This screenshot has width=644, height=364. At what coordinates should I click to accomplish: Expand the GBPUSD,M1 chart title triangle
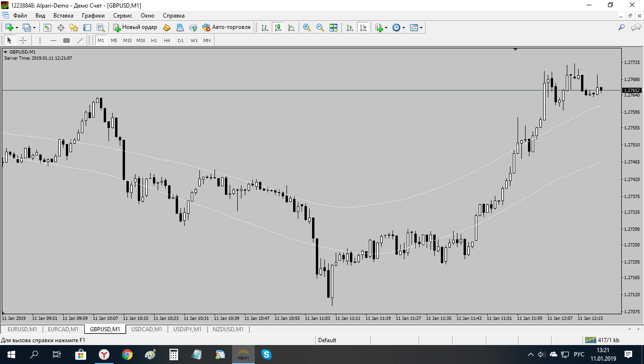[x=5, y=52]
